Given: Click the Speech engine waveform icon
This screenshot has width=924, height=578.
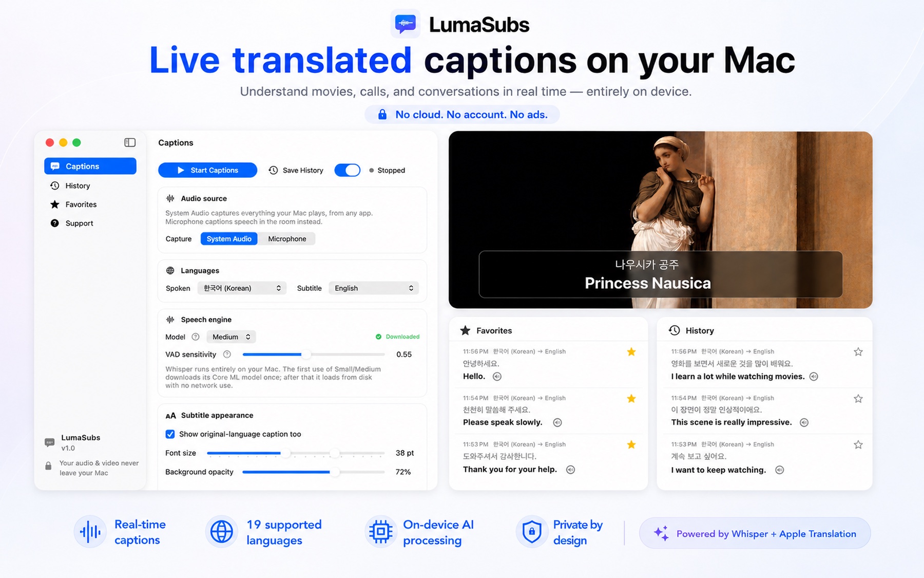Looking at the screenshot, I should pyautogui.click(x=170, y=320).
